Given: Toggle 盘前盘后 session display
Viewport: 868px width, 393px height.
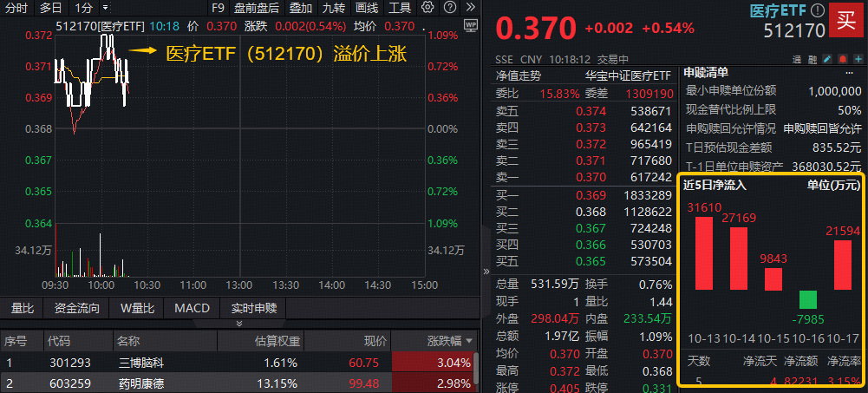Looking at the screenshot, I should pos(256,8).
